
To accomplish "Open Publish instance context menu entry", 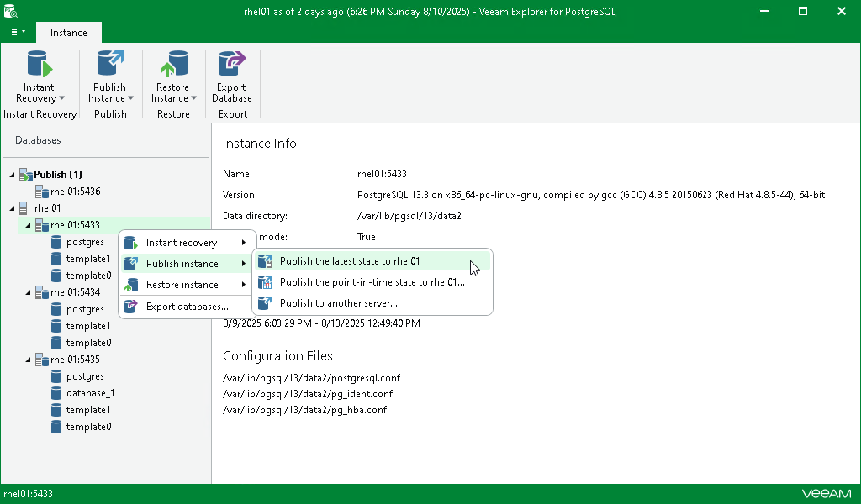I will coord(187,264).
